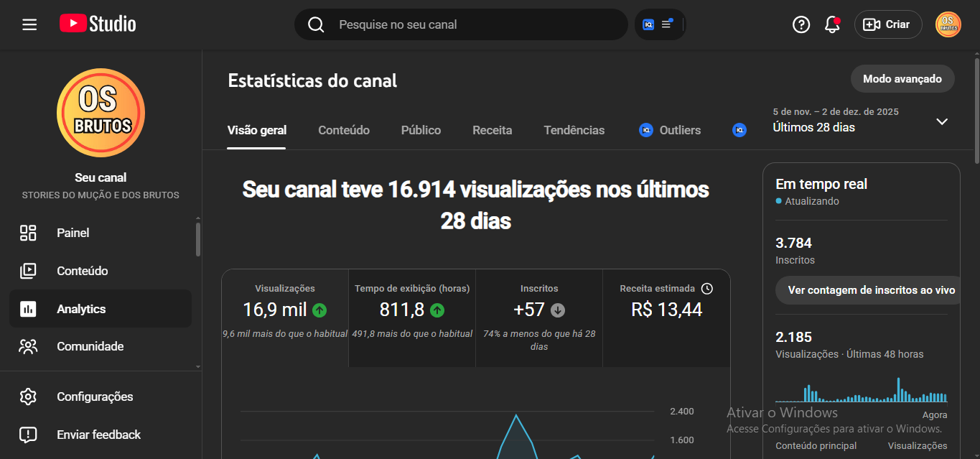Click the sidebar scroll down arrow
Screen dimensions: 980x459
pyautogui.click(x=198, y=366)
